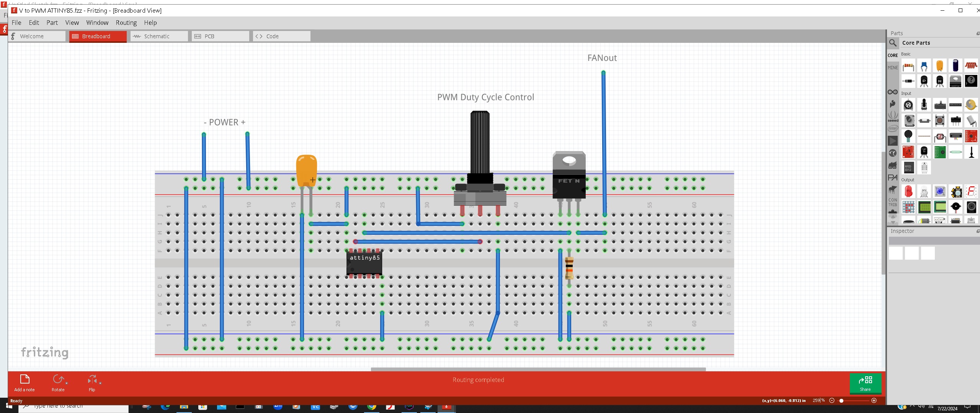The image size is (980, 413).
Task: Open the Routing menu
Action: 126,23
